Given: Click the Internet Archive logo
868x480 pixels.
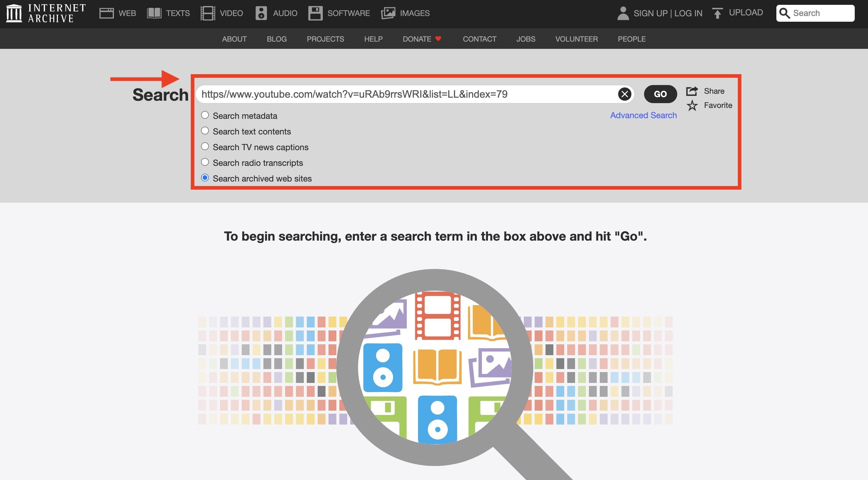Looking at the screenshot, I should pos(46,13).
